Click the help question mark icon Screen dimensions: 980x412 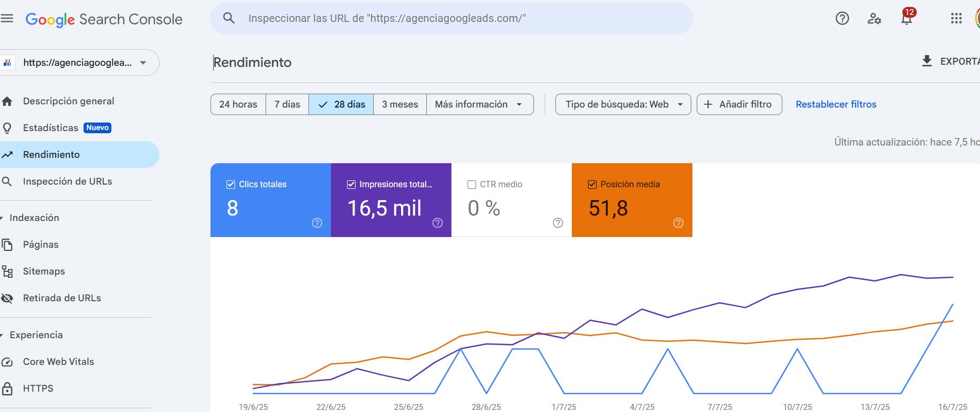(x=842, y=19)
